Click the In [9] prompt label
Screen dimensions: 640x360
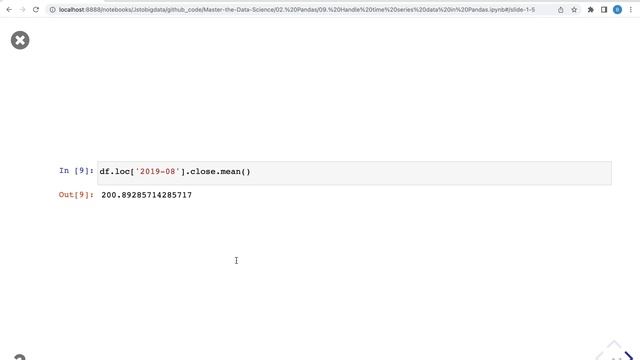click(76, 171)
